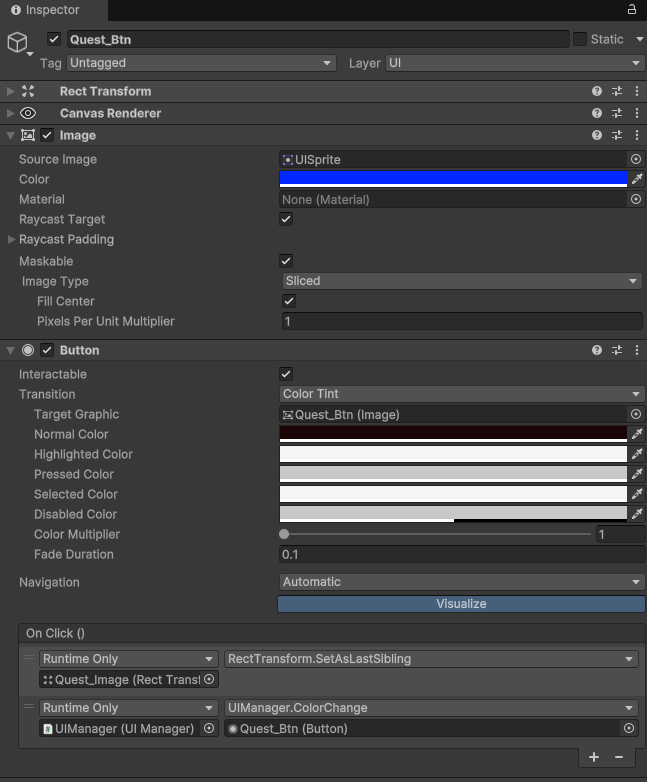Open first Runtime Only dropdown
The height and width of the screenshot is (782, 647).
coord(129,659)
